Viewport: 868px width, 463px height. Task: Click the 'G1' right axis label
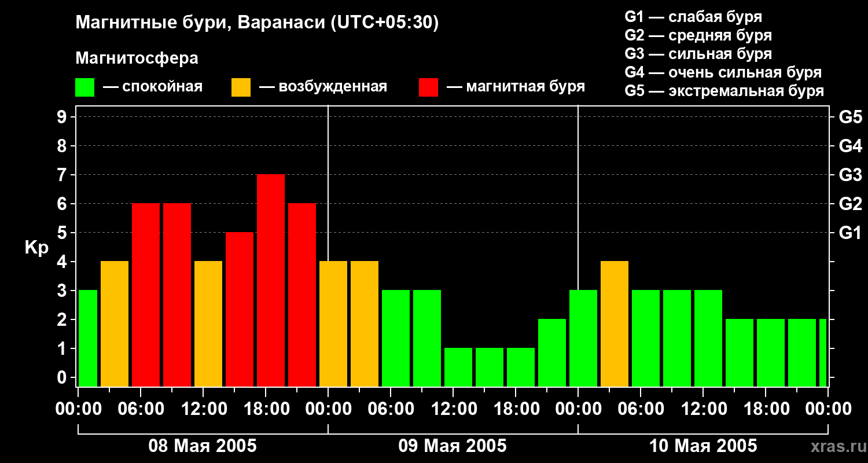tap(851, 233)
